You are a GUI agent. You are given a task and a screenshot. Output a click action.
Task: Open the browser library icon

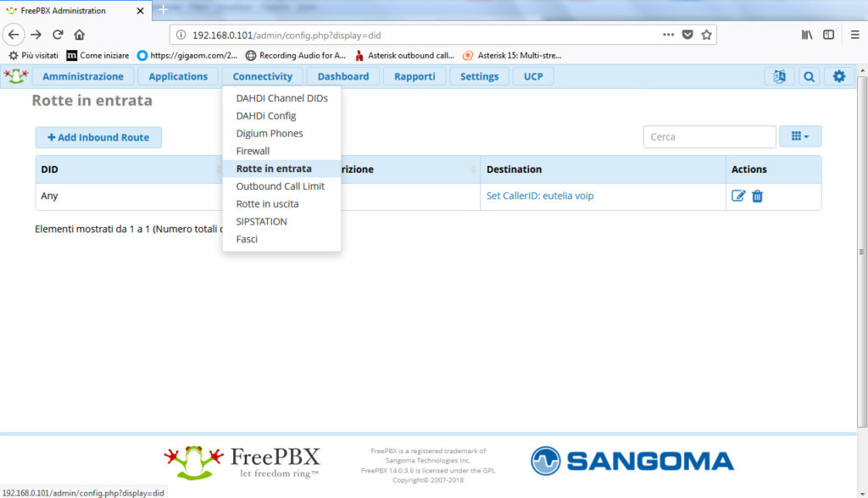[807, 35]
